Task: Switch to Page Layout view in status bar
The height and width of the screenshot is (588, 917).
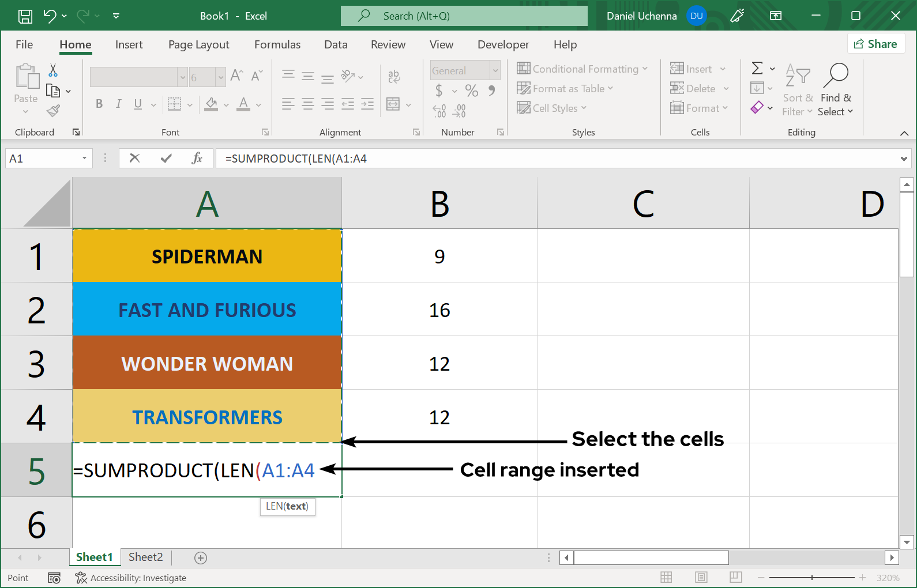Action: tap(701, 577)
